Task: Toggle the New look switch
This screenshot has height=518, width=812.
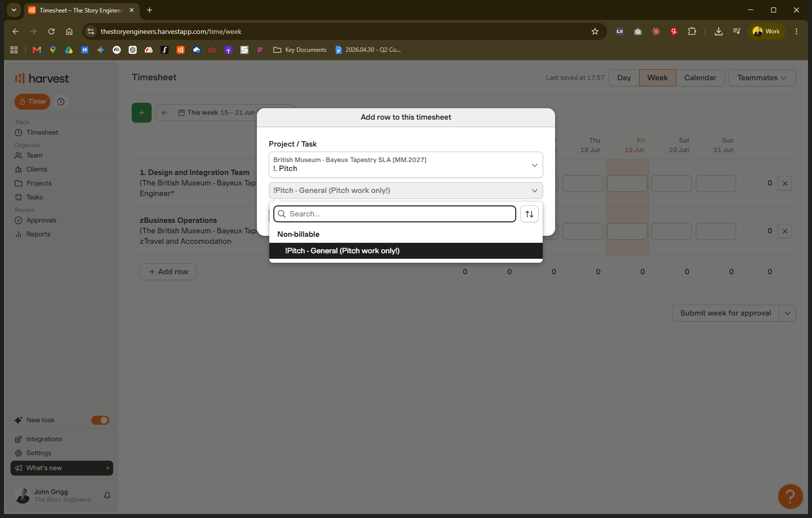Action: click(100, 420)
